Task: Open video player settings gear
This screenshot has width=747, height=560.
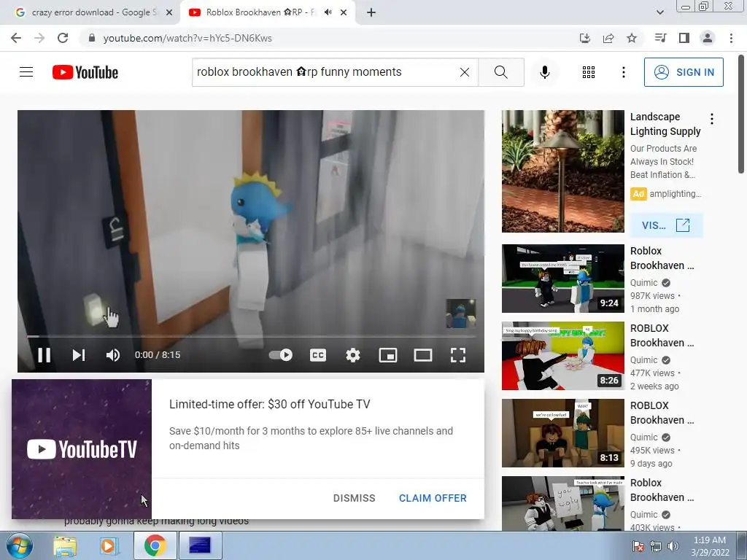Action: (353, 355)
